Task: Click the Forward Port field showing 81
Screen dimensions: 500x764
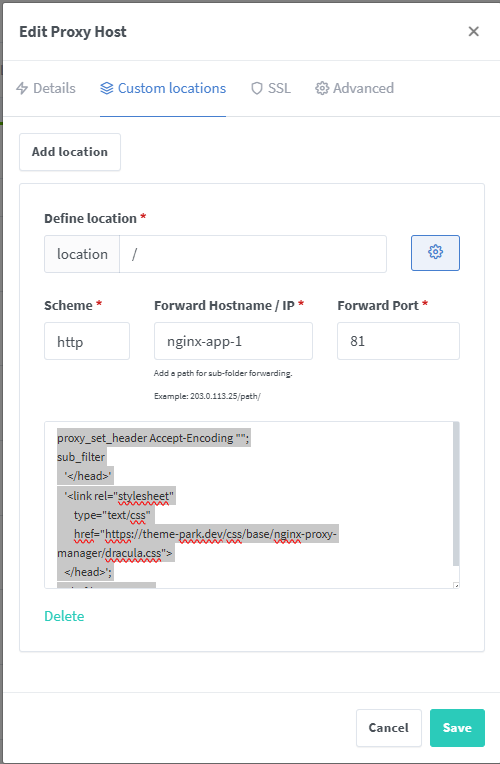Action: click(x=398, y=341)
